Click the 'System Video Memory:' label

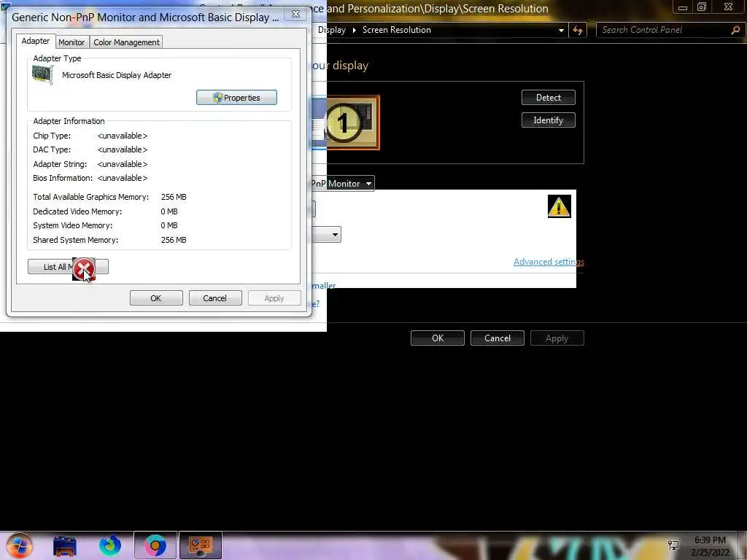(x=73, y=226)
